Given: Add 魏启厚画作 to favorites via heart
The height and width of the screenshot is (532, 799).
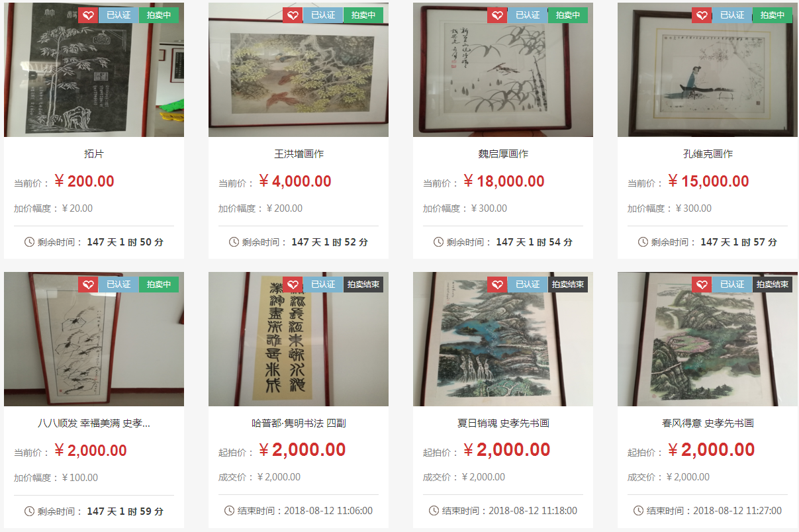Looking at the screenshot, I should 497,15.
